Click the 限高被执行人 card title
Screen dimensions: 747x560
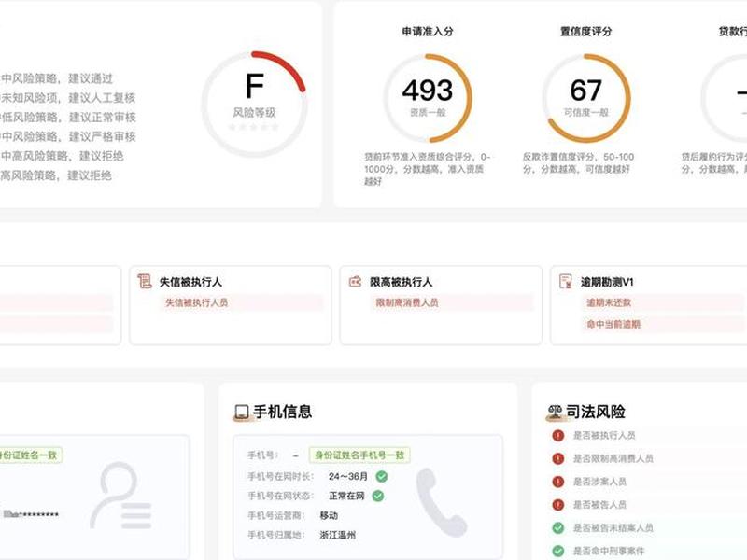point(402,282)
